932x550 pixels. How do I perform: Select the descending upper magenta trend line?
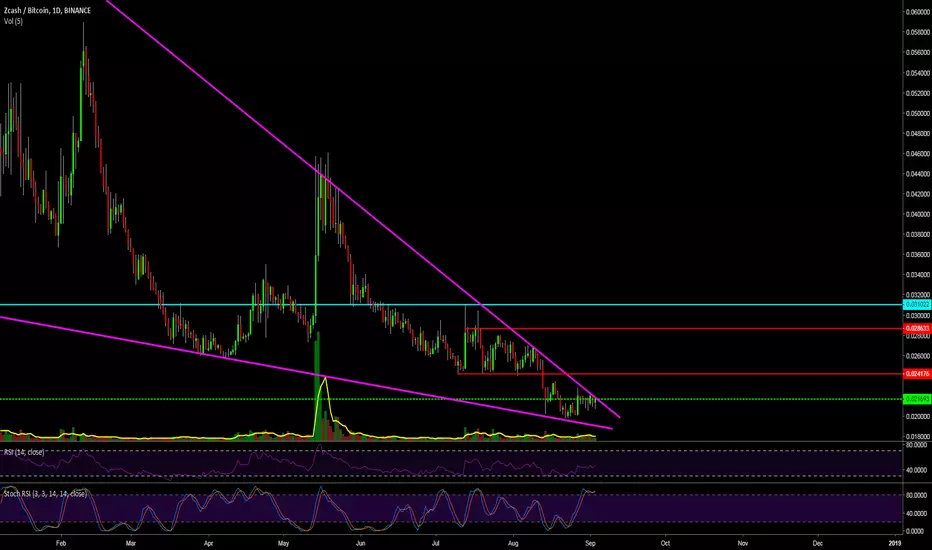point(363,209)
